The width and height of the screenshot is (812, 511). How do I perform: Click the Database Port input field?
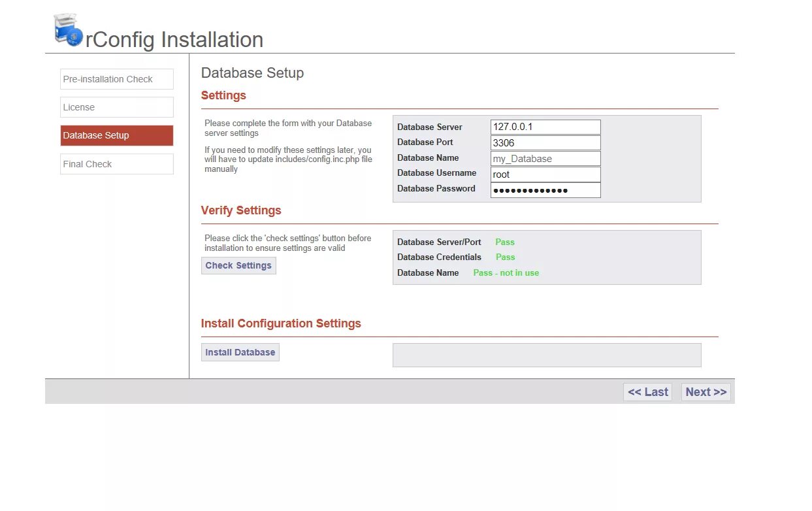[545, 143]
